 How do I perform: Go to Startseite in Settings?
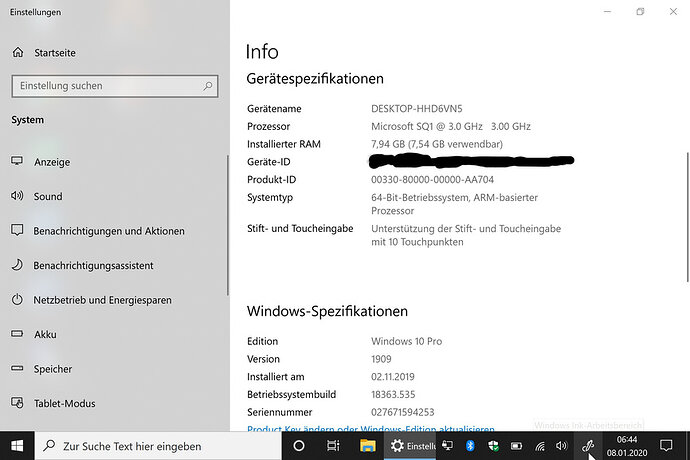(44, 53)
